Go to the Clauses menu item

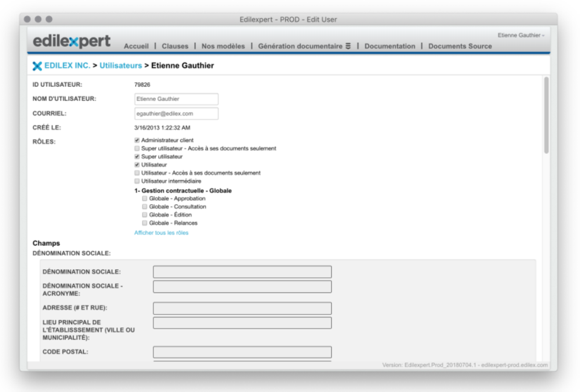(x=175, y=46)
